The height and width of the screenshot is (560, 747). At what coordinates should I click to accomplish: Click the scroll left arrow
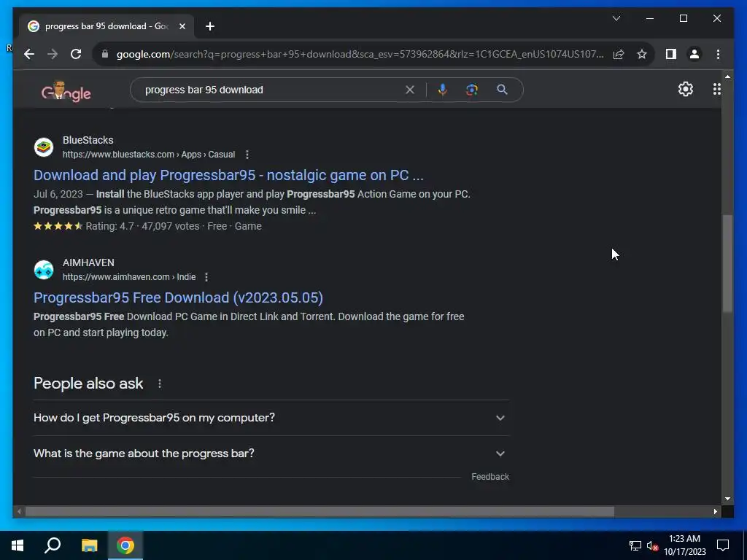click(19, 511)
